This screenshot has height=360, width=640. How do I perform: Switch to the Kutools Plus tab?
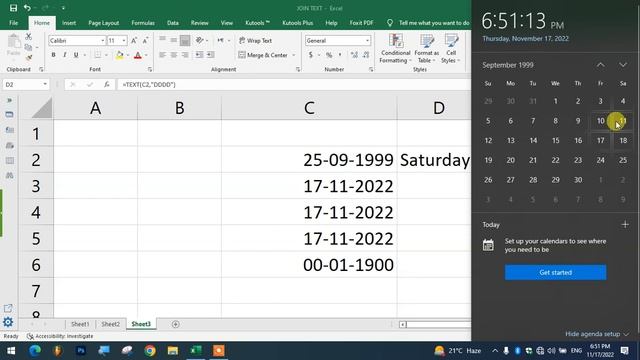click(298, 23)
